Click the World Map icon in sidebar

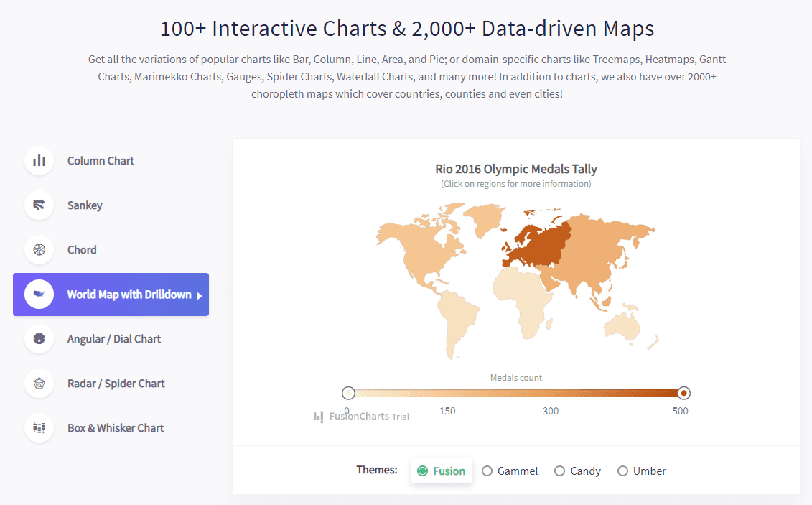39,295
